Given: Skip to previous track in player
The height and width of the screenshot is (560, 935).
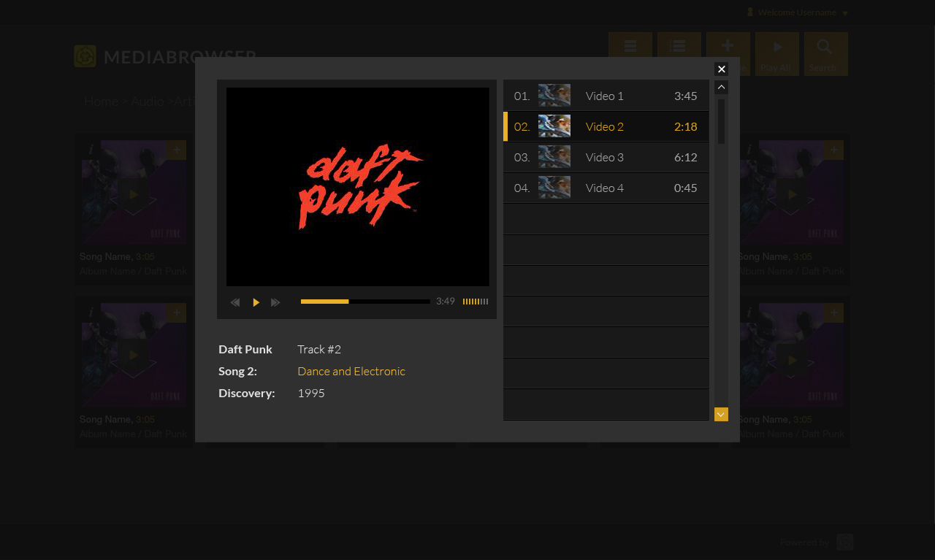Looking at the screenshot, I should [x=235, y=302].
